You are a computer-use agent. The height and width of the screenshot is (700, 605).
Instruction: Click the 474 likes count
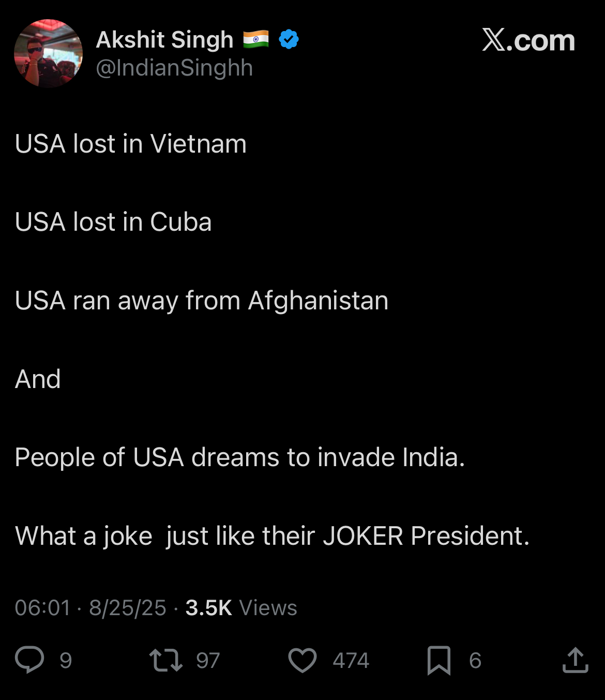pos(351,661)
